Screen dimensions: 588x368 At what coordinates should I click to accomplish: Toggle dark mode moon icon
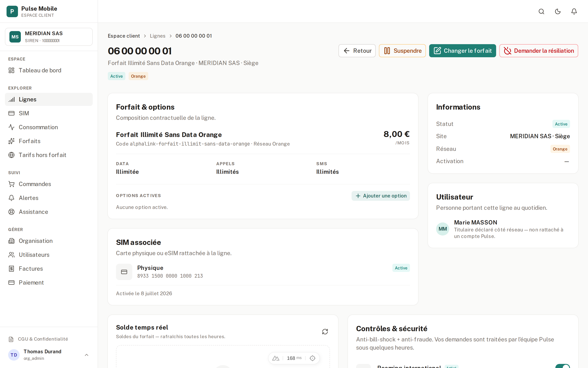click(558, 11)
